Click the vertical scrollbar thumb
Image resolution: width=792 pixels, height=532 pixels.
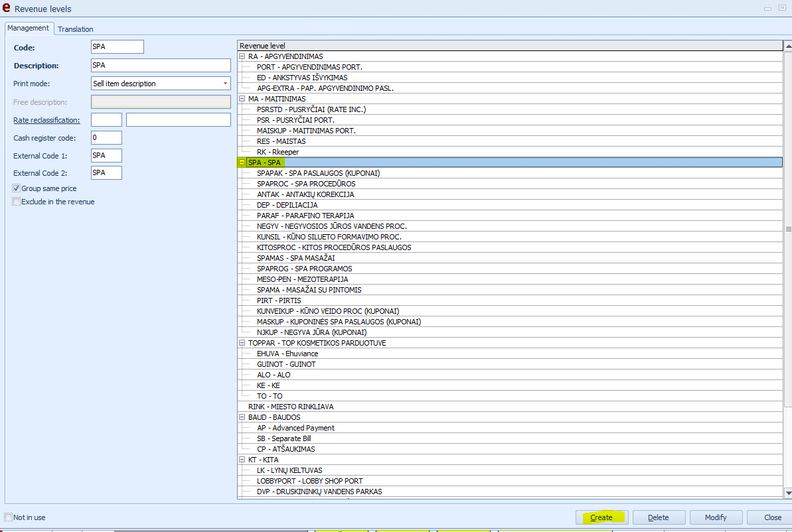coord(789,229)
